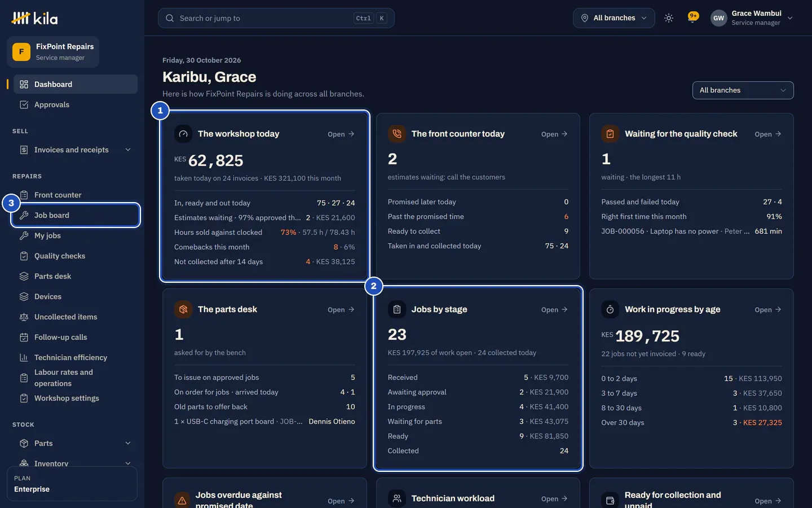Open the All branches dropdown in top bar

[x=614, y=18]
